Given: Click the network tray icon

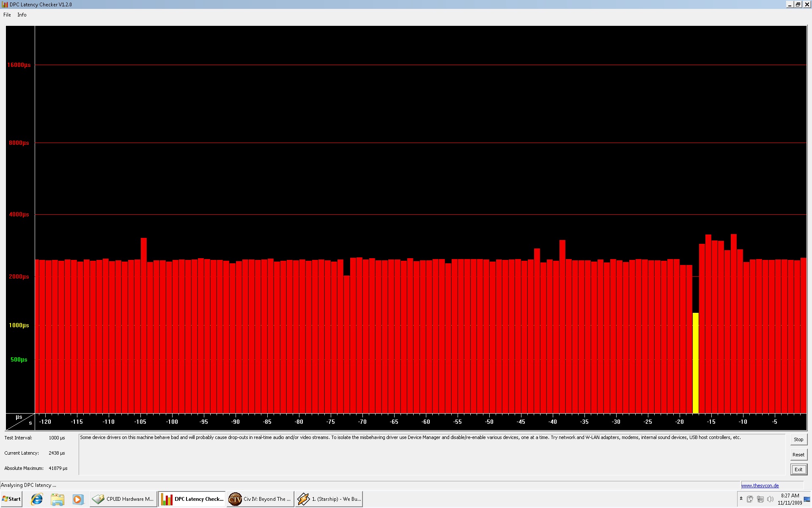Looking at the screenshot, I should (760, 499).
